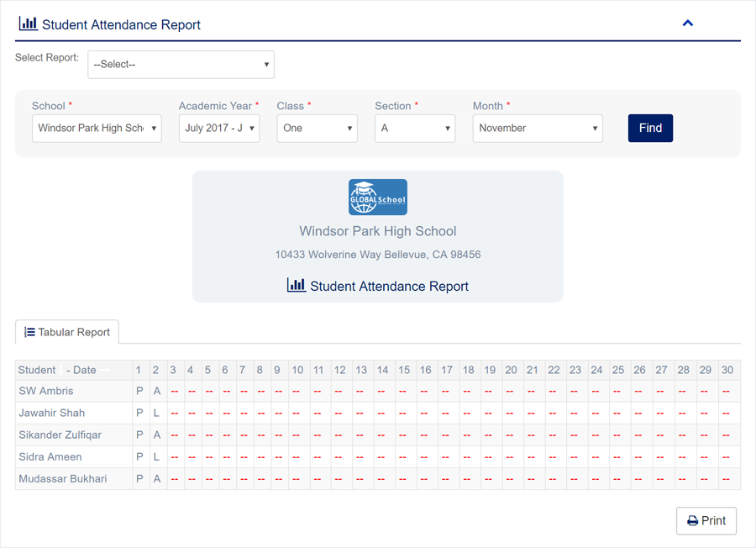Click the Find button
The width and height of the screenshot is (756, 548).
[x=650, y=129]
